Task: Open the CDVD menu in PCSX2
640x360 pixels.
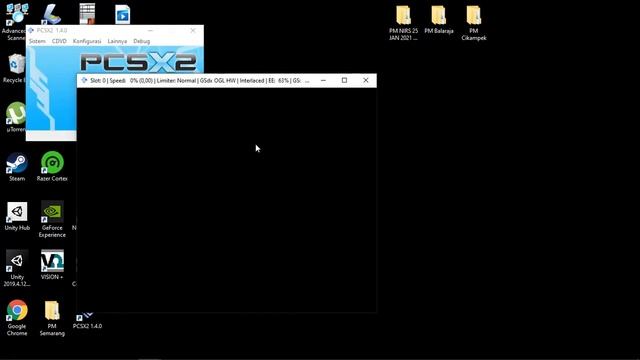Action: tap(59, 41)
